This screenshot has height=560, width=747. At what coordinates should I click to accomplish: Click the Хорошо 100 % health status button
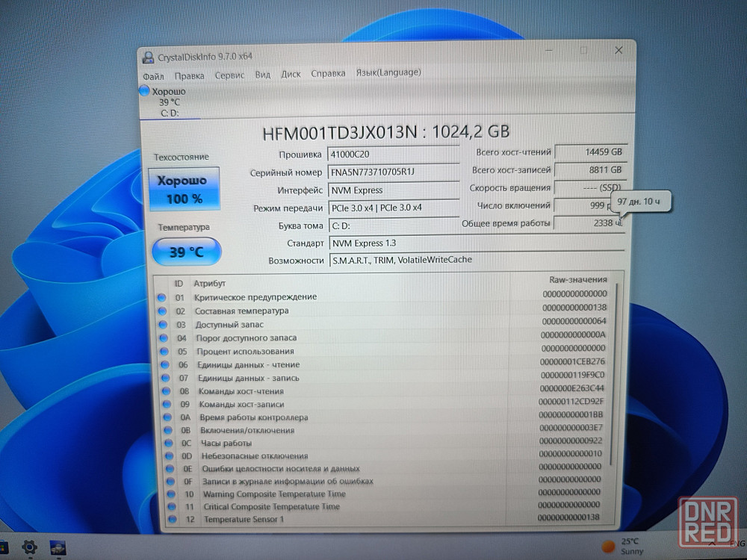point(185,190)
